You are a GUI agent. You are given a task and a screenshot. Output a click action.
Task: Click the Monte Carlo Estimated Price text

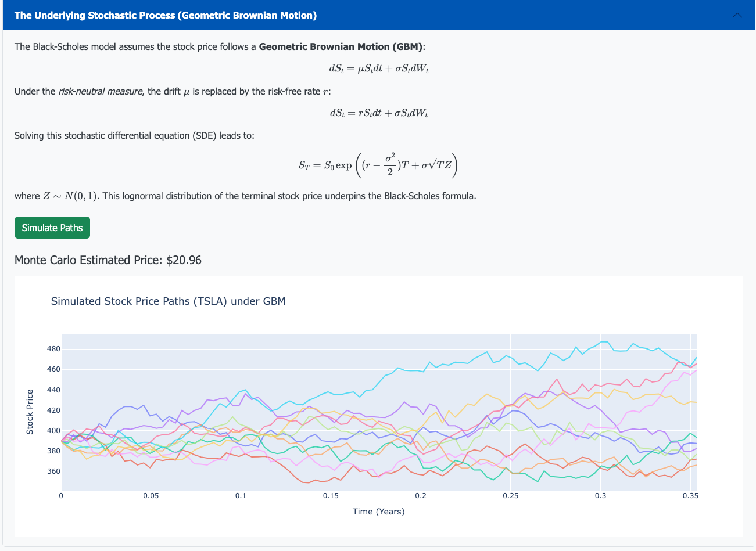coord(108,260)
